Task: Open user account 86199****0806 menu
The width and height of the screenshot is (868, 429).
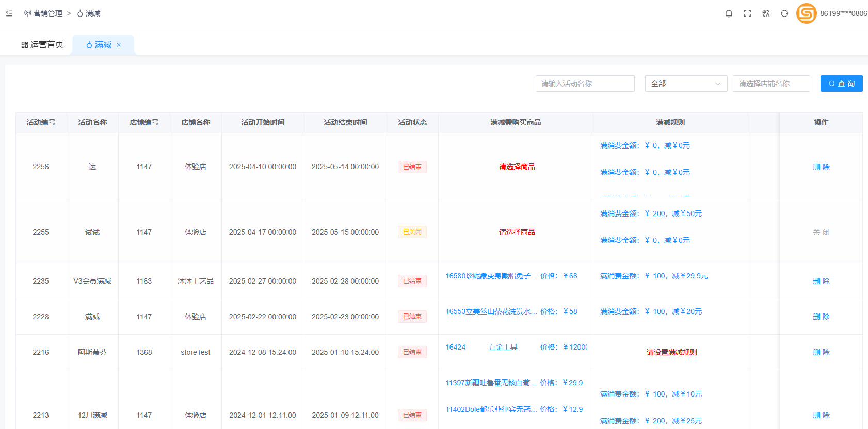Action: click(x=843, y=13)
